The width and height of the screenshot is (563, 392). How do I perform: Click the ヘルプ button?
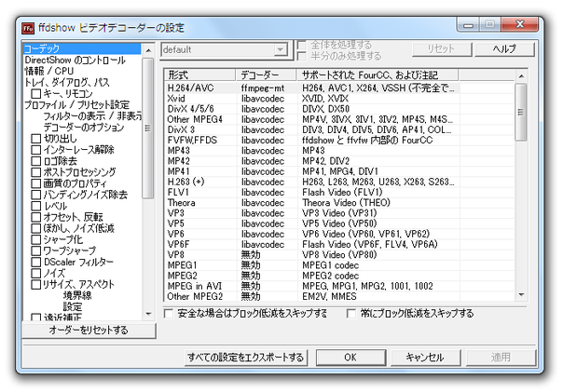[504, 48]
